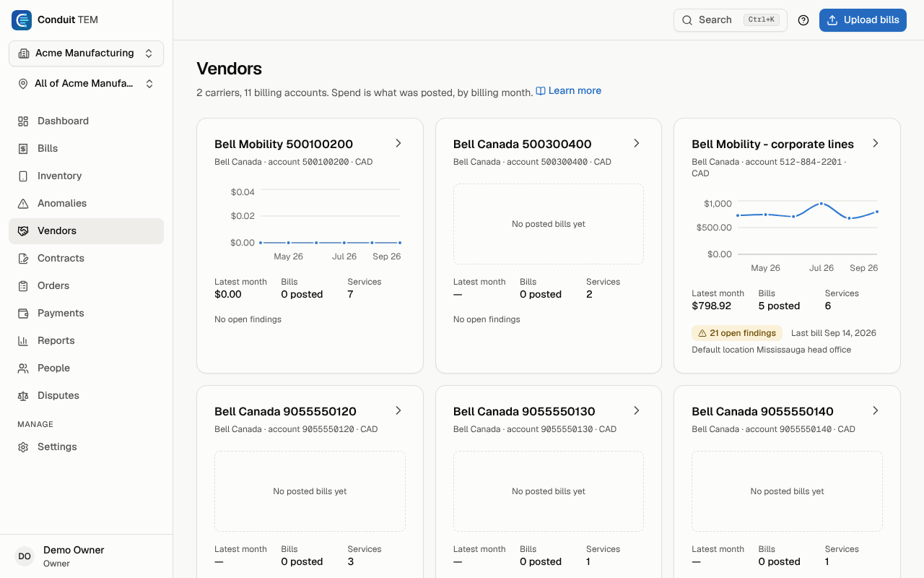Click the DO avatar icon
This screenshot has height=578, width=924.
pos(25,556)
